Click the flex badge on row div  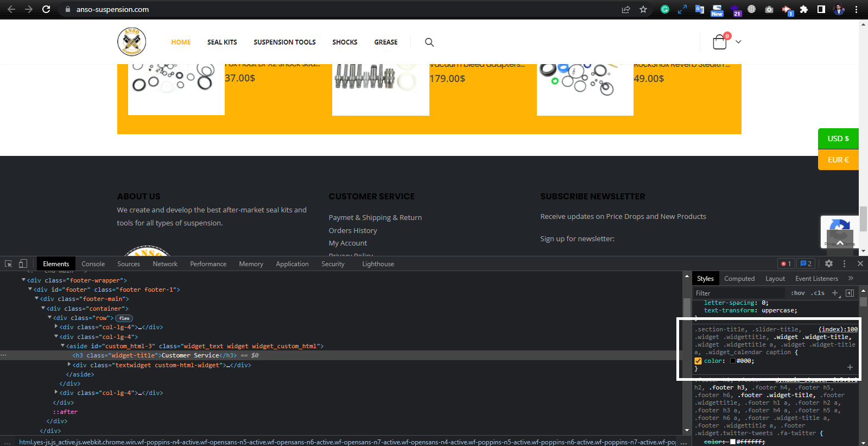(x=124, y=318)
